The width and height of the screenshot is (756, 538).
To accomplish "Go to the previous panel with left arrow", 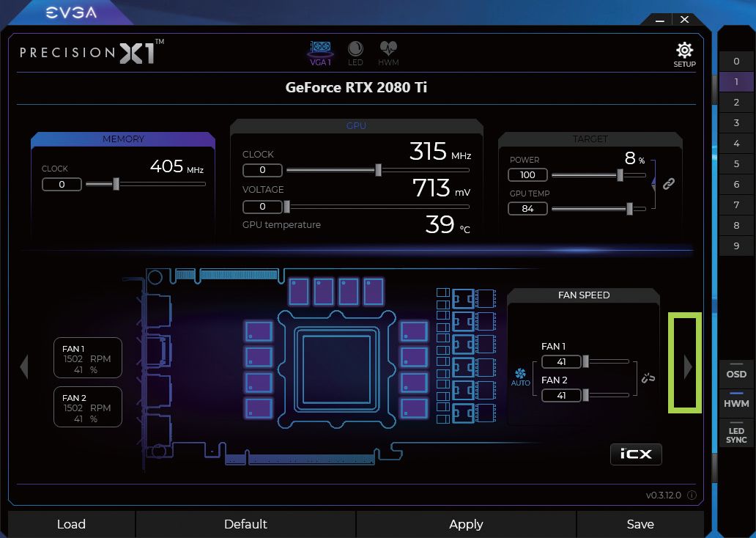I will [x=24, y=366].
